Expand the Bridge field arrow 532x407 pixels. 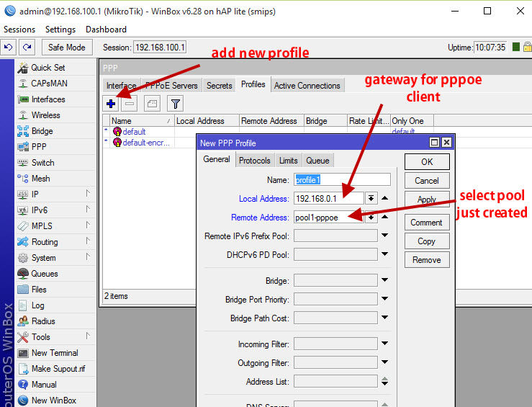pos(384,280)
